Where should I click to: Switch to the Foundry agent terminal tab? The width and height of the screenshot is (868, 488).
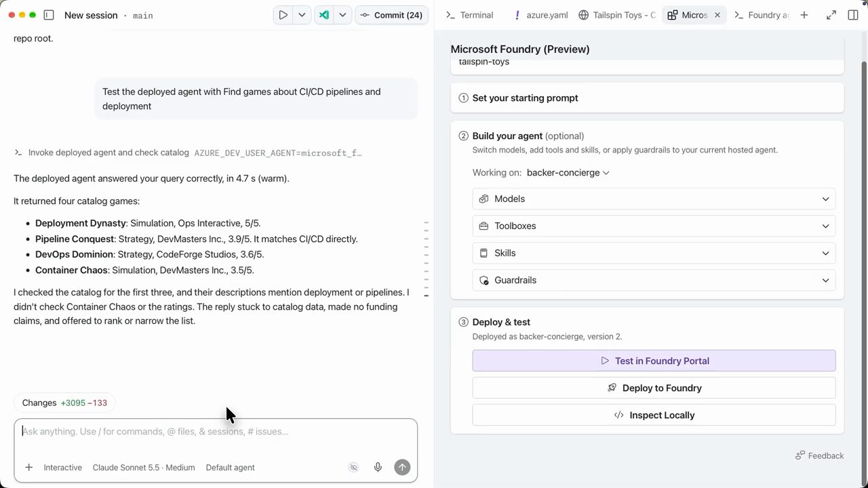pyautogui.click(x=762, y=15)
